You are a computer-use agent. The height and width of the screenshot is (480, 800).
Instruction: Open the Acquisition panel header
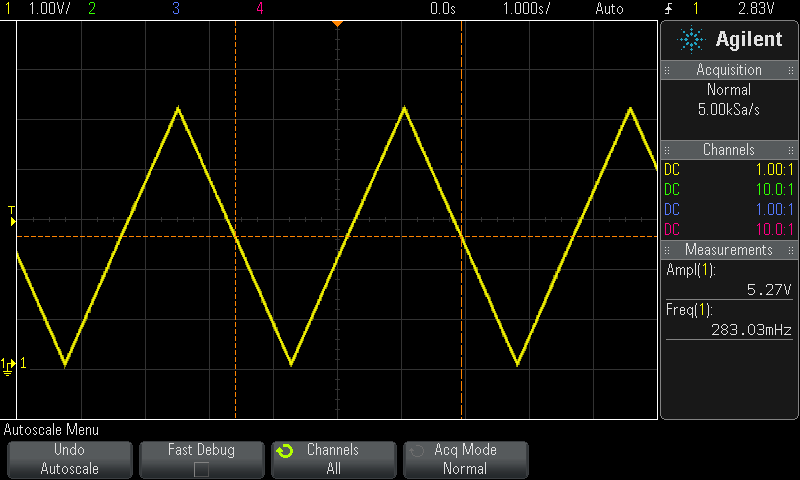coord(729,70)
